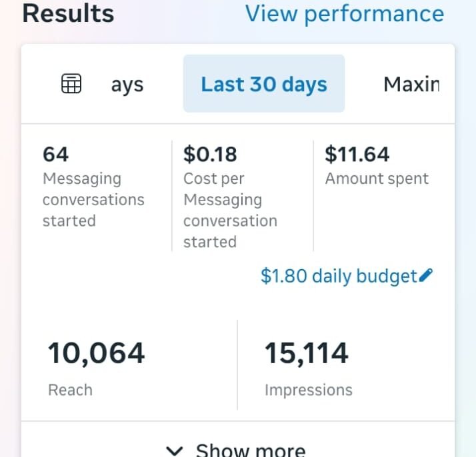Click the $11.64 Amount spent metric
Viewport: 476px width, 457px height.
coord(357,155)
